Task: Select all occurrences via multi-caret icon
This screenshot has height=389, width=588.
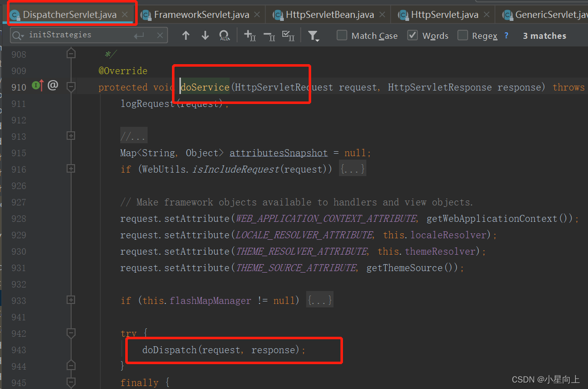Action: click(x=288, y=35)
